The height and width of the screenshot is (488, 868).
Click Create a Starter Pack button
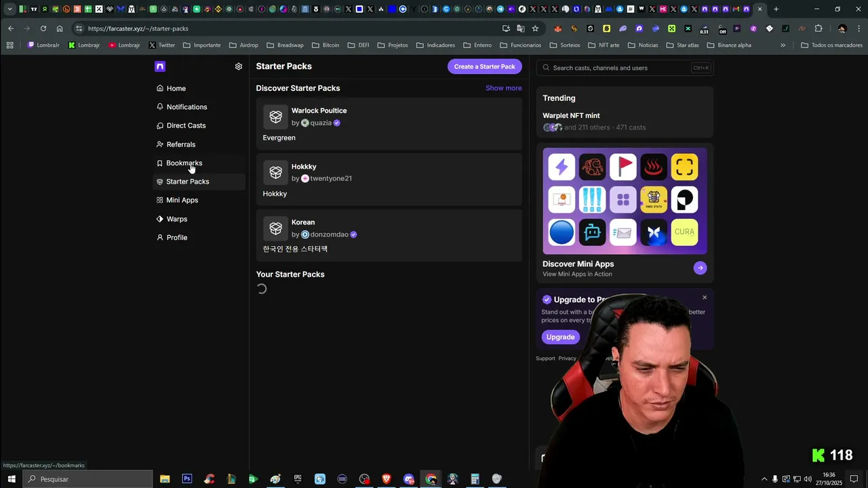(484, 66)
